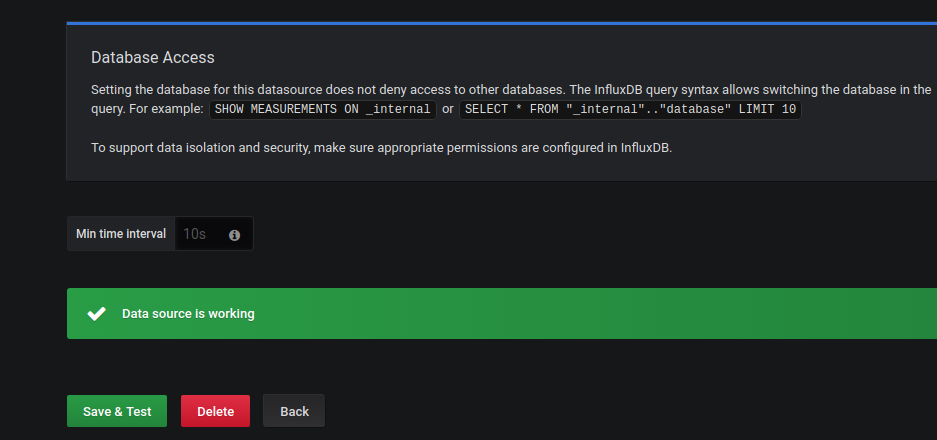Click the blue top border of info panel
The height and width of the screenshot is (440, 937).
click(x=500, y=22)
